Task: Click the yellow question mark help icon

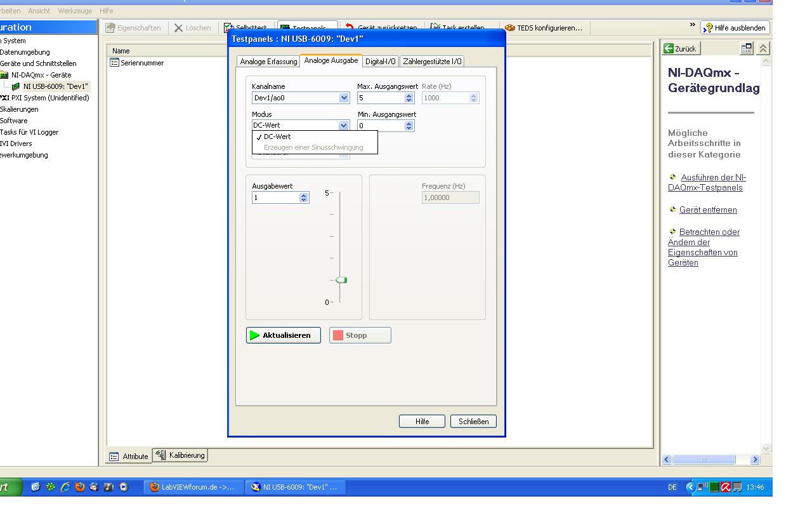Action: (707, 28)
